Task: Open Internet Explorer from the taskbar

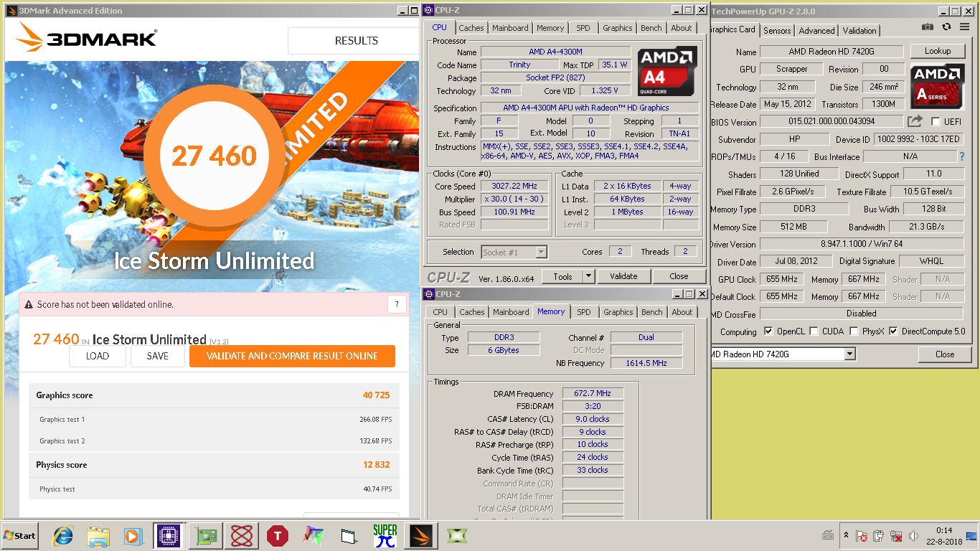Action: pyautogui.click(x=63, y=535)
